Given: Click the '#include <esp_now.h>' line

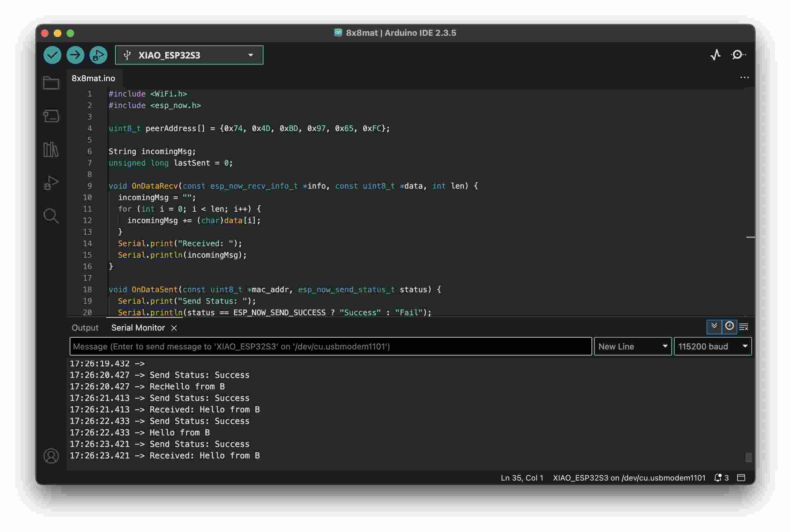Looking at the screenshot, I should tap(155, 106).
